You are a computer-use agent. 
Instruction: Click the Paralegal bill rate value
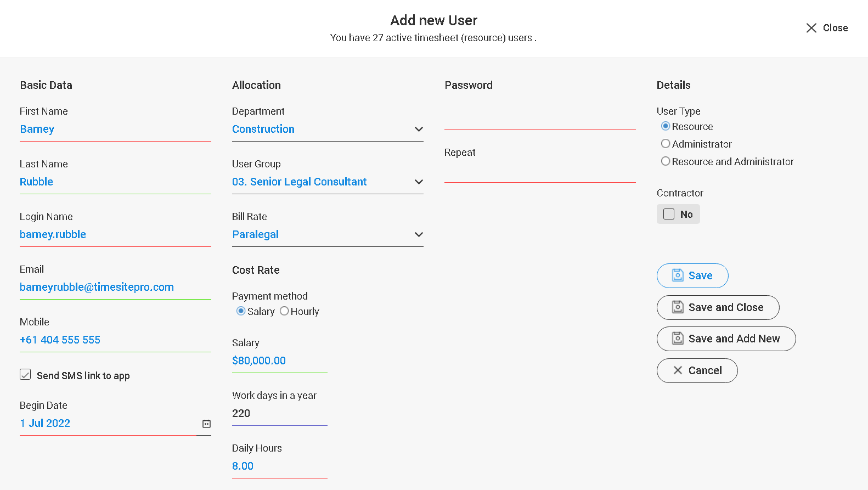256,235
